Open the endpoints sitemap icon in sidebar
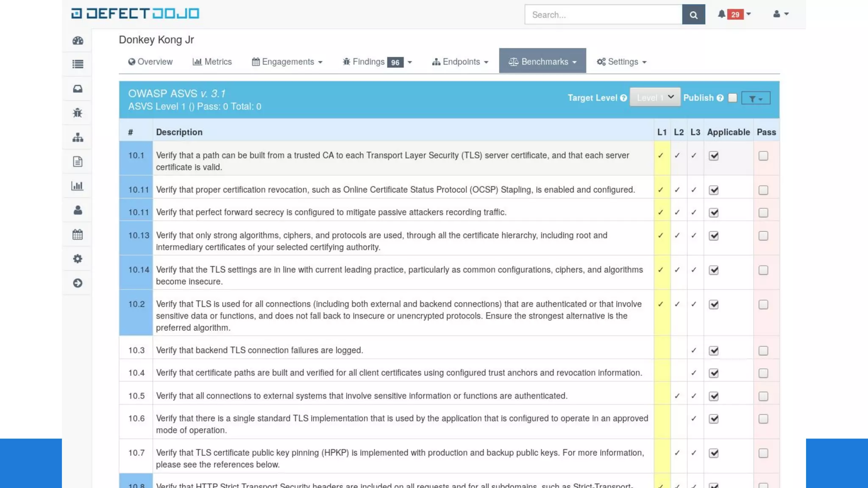Image resolution: width=868 pixels, height=488 pixels. [x=78, y=138]
